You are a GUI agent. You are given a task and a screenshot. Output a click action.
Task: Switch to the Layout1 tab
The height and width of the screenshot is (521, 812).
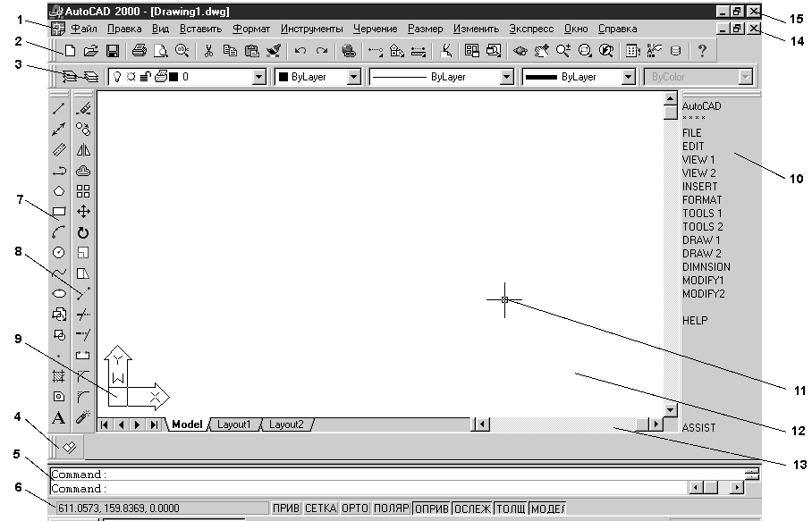point(233,424)
